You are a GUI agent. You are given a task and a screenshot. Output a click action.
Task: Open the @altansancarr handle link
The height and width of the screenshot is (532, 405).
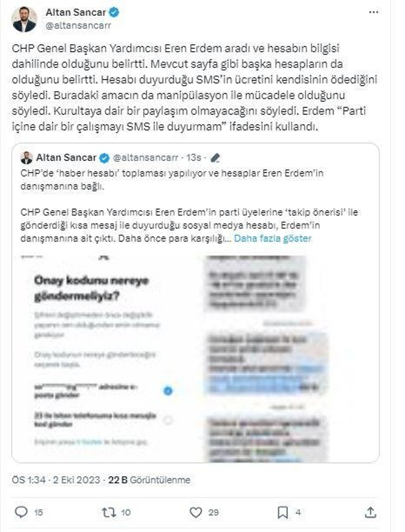point(78,25)
